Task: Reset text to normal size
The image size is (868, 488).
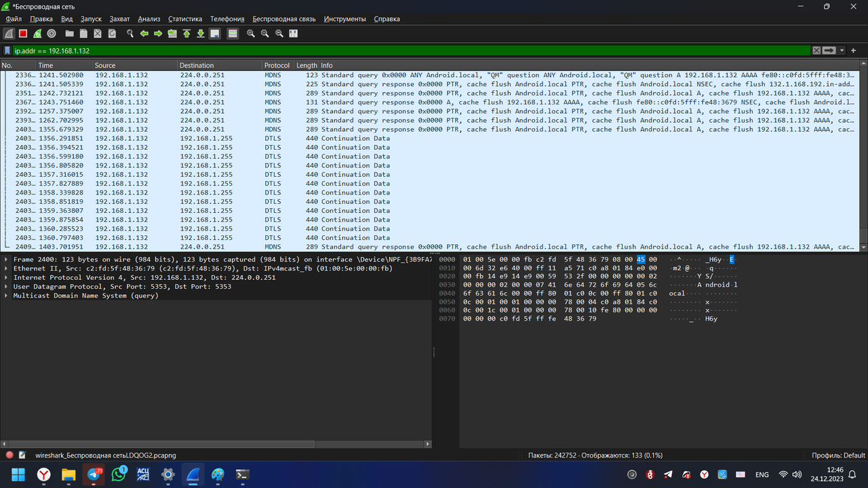Action: 279,33
